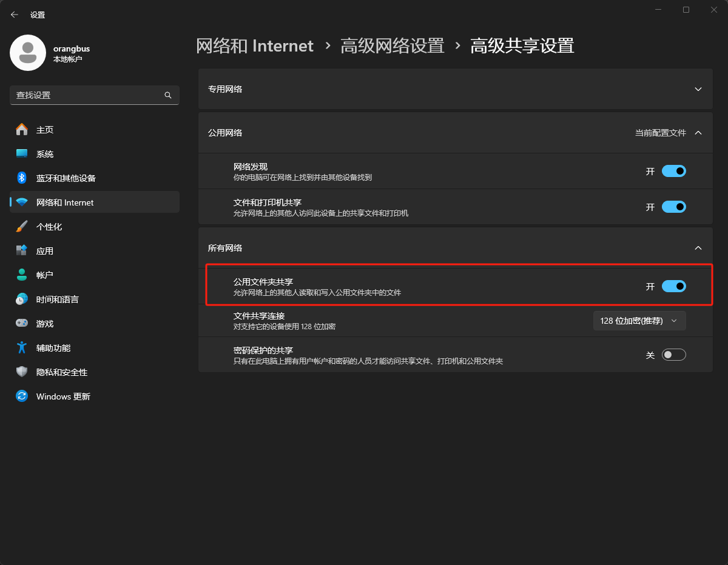The width and height of the screenshot is (728, 565).
Task: Click the 主页 home icon in sidebar
Action: 22,130
